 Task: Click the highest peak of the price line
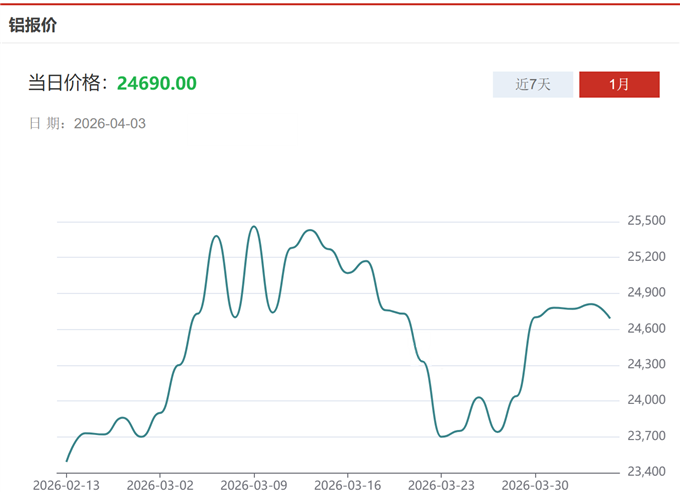(x=254, y=226)
